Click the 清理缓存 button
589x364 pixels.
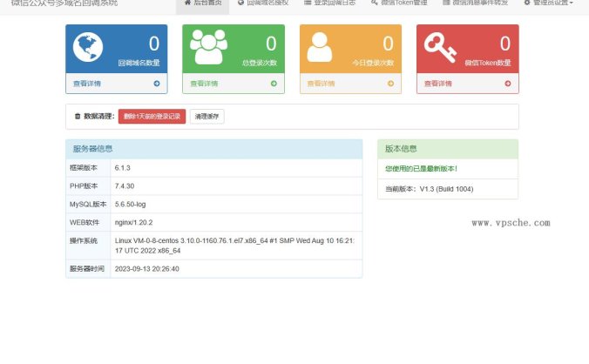(x=207, y=117)
